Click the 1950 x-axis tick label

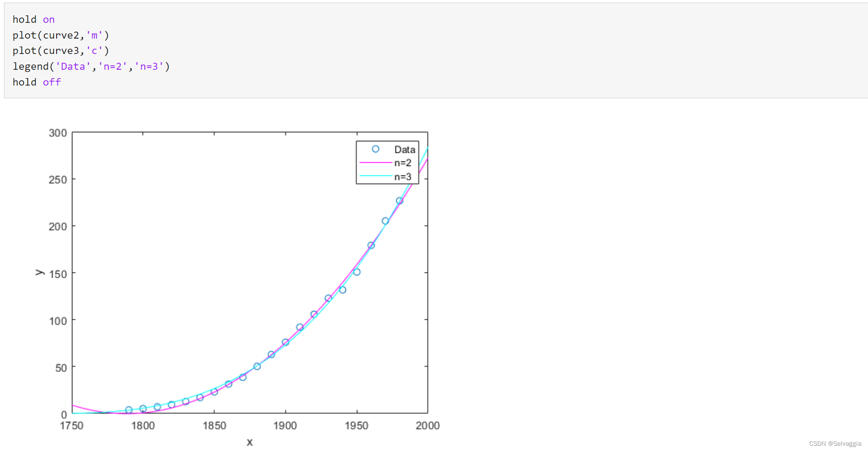pyautogui.click(x=356, y=426)
